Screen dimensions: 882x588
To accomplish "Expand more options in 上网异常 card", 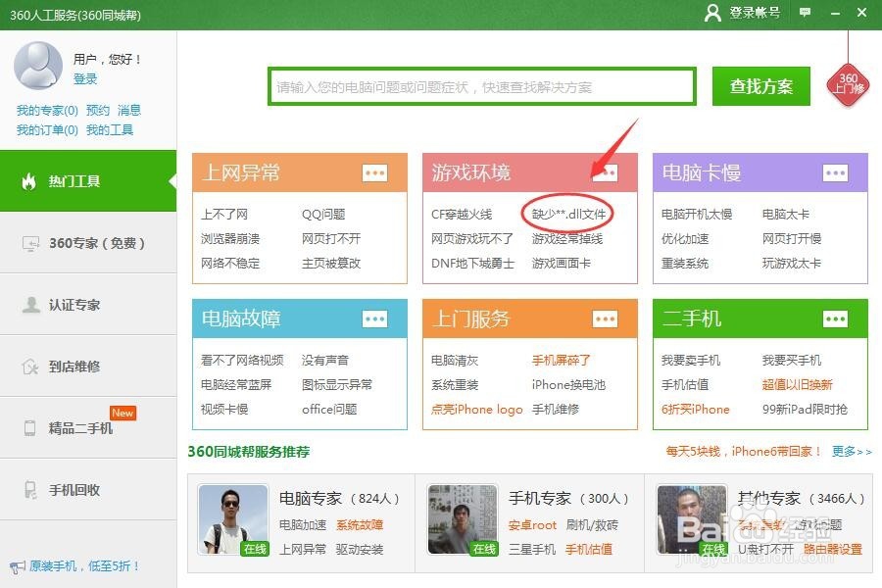I will tap(374, 172).
